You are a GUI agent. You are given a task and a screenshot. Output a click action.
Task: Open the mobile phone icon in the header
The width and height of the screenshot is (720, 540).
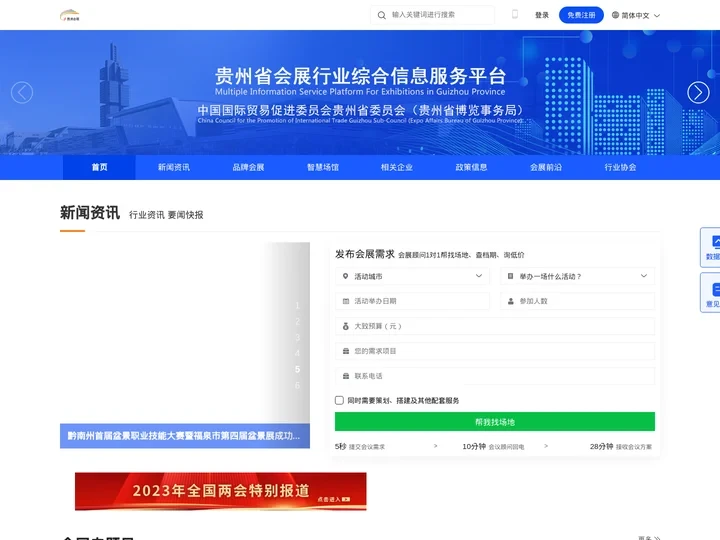tap(515, 14)
